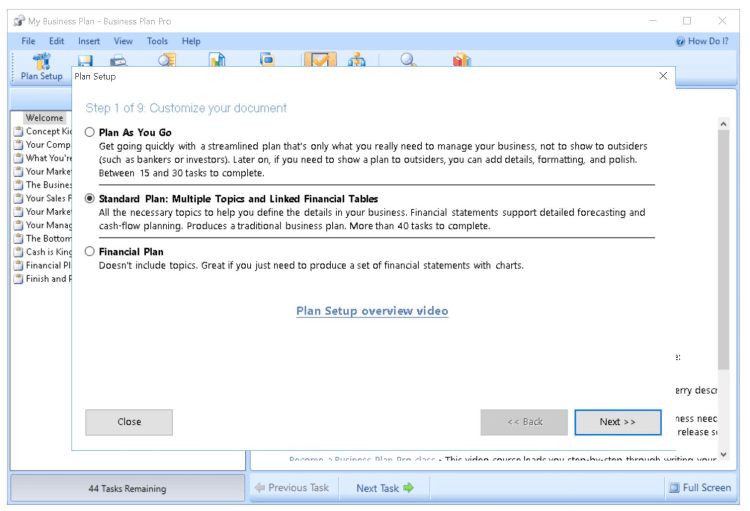Open the Tools menu
Image resolution: width=750 pixels, height=511 pixels.
click(157, 41)
